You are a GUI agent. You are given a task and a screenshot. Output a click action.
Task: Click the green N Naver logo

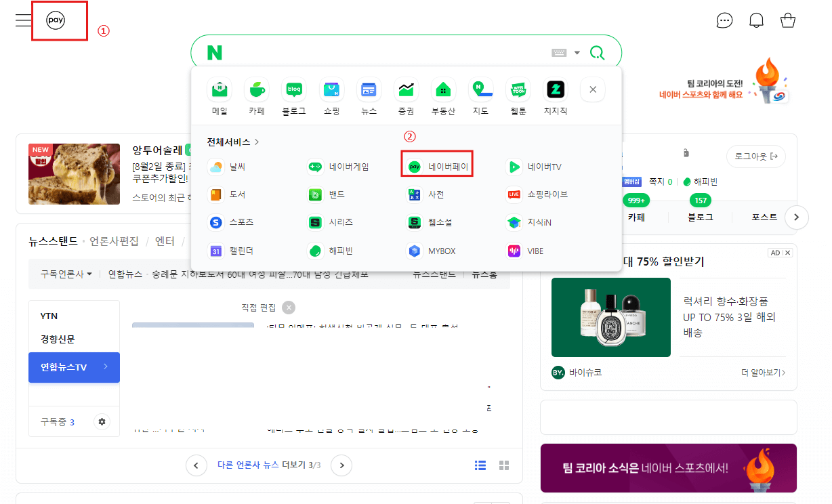pyautogui.click(x=215, y=53)
